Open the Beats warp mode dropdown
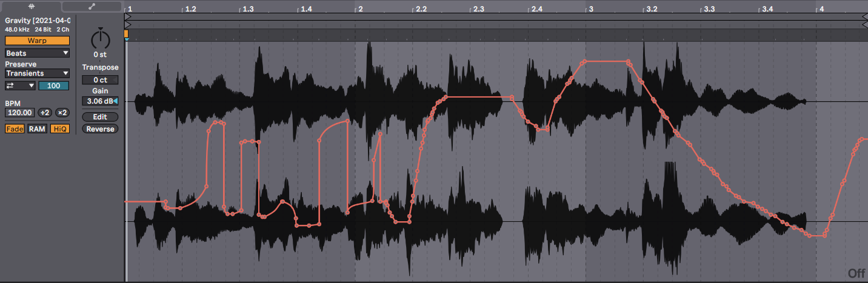This screenshot has height=283, width=868. point(37,53)
